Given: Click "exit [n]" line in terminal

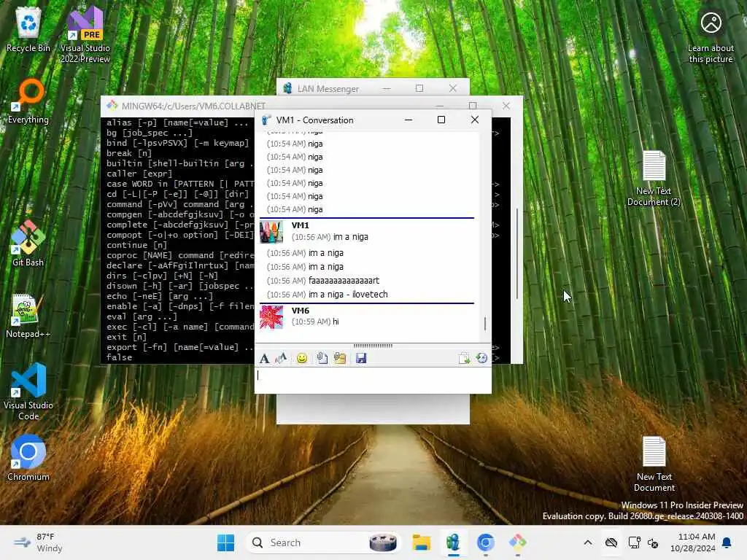Looking at the screenshot, I should (x=126, y=337).
